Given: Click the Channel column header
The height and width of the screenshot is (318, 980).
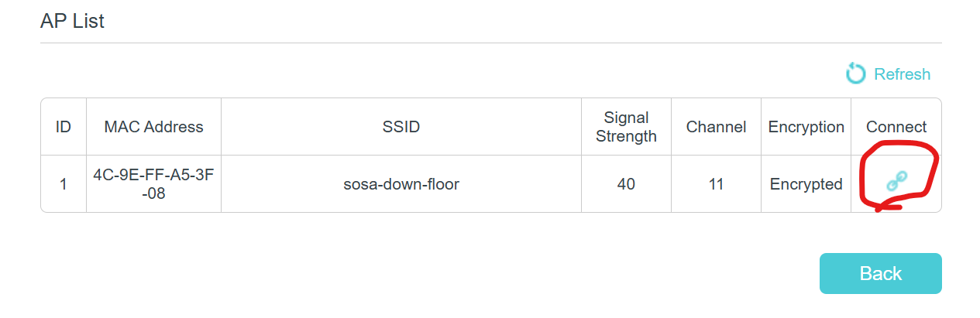Looking at the screenshot, I should (716, 127).
